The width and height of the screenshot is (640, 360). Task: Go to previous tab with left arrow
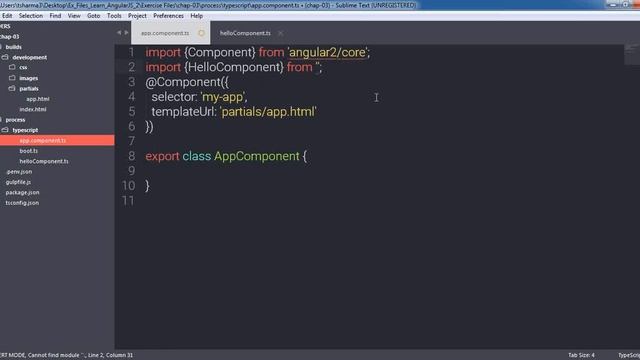pos(119,33)
